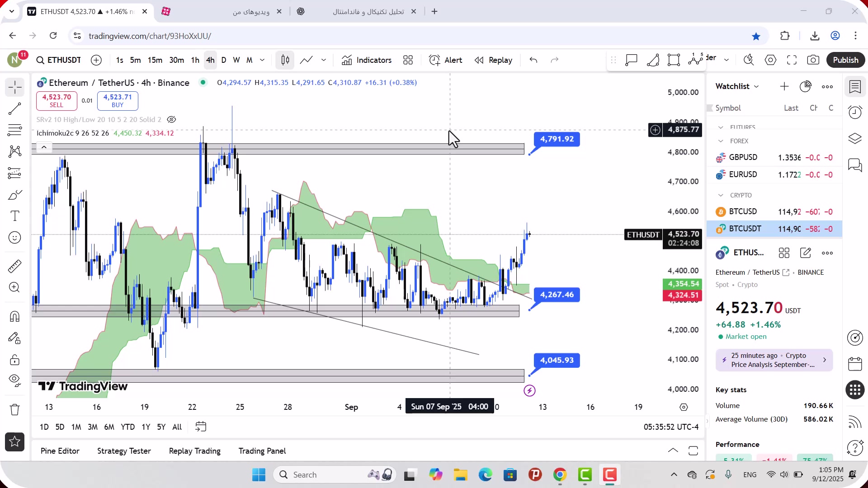Screen dimensions: 868x488
Task: Undo the last chart action
Action: [x=533, y=60]
